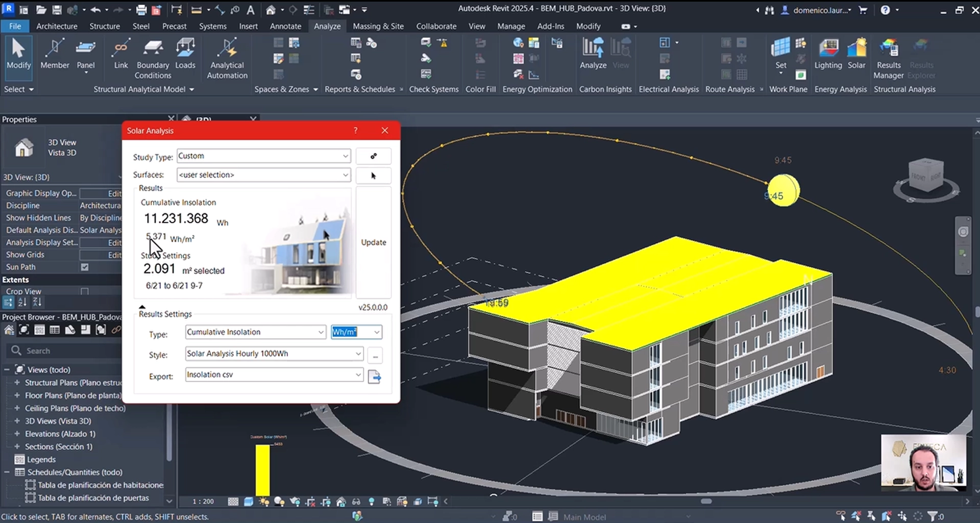980x523 pixels.
Task: Click the yellow legend bar in view
Action: coord(262,470)
